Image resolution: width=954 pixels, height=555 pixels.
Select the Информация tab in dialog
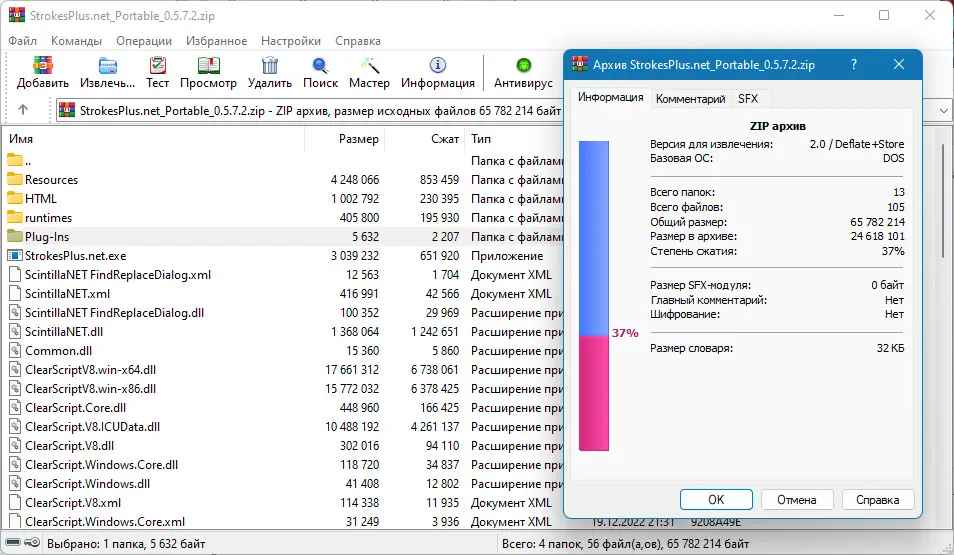click(610, 97)
